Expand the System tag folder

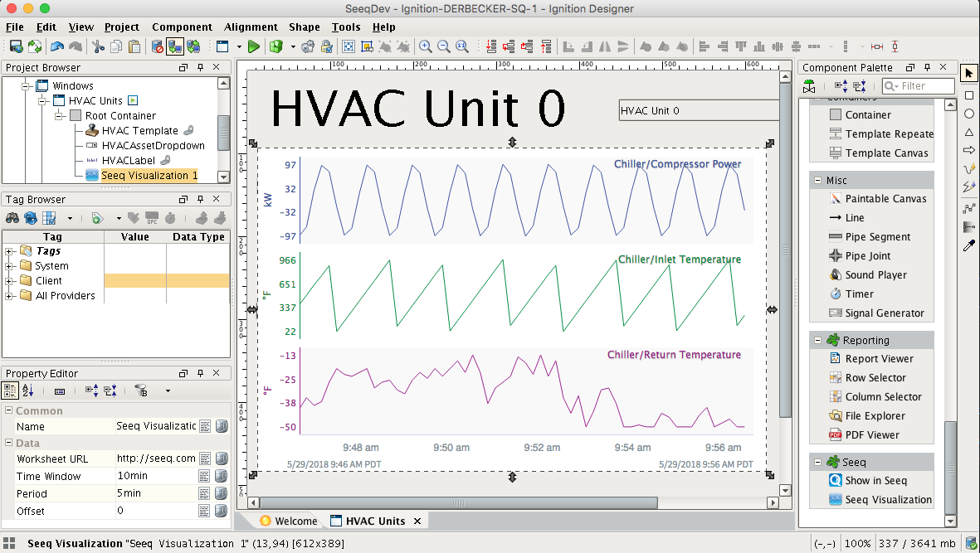coord(9,266)
